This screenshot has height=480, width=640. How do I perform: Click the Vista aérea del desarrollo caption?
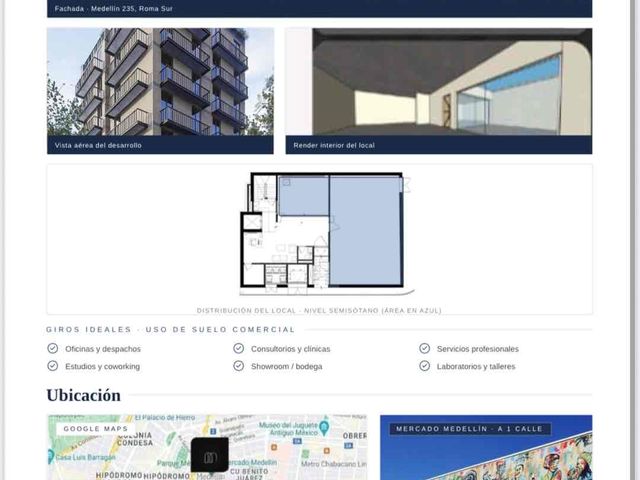98,145
